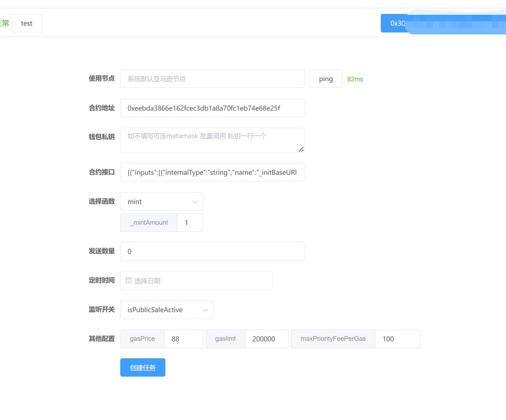Click the 创建任务 button
The image size is (506, 420).
pyautogui.click(x=143, y=367)
